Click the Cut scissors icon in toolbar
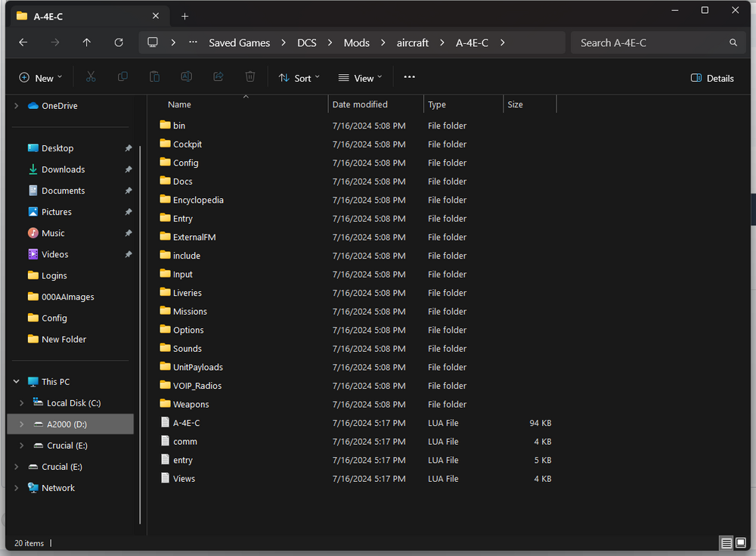This screenshot has height=556, width=756. [91, 77]
